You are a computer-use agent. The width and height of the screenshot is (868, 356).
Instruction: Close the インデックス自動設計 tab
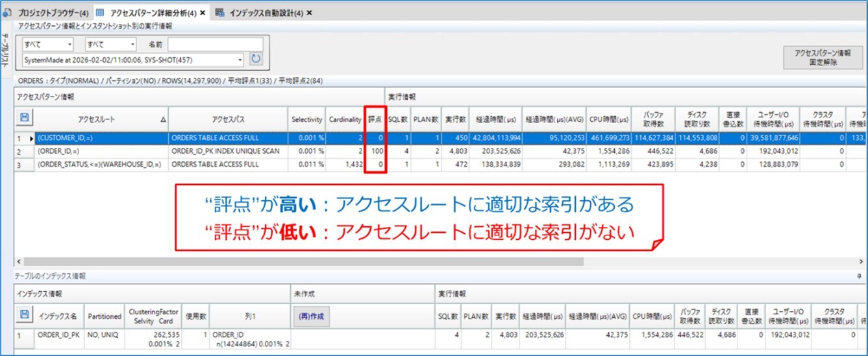pos(309,12)
